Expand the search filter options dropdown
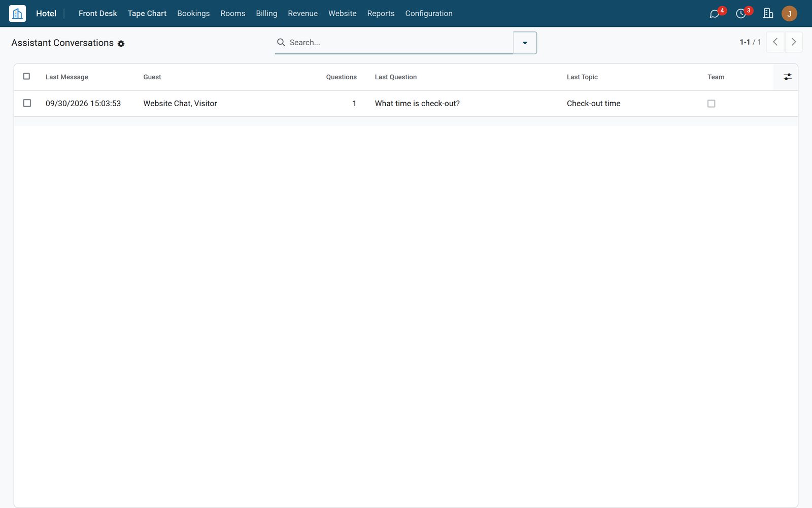Viewport: 812px width, 508px height. [x=525, y=43]
